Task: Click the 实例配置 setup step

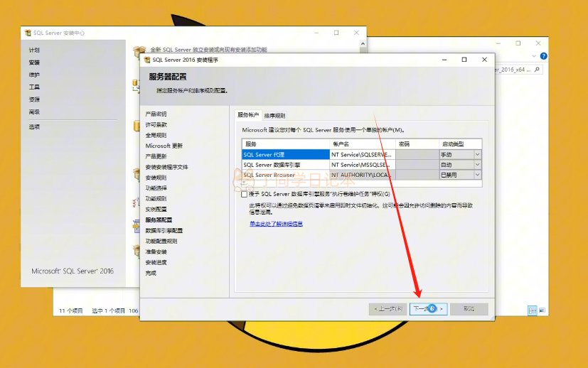Action: (x=156, y=209)
